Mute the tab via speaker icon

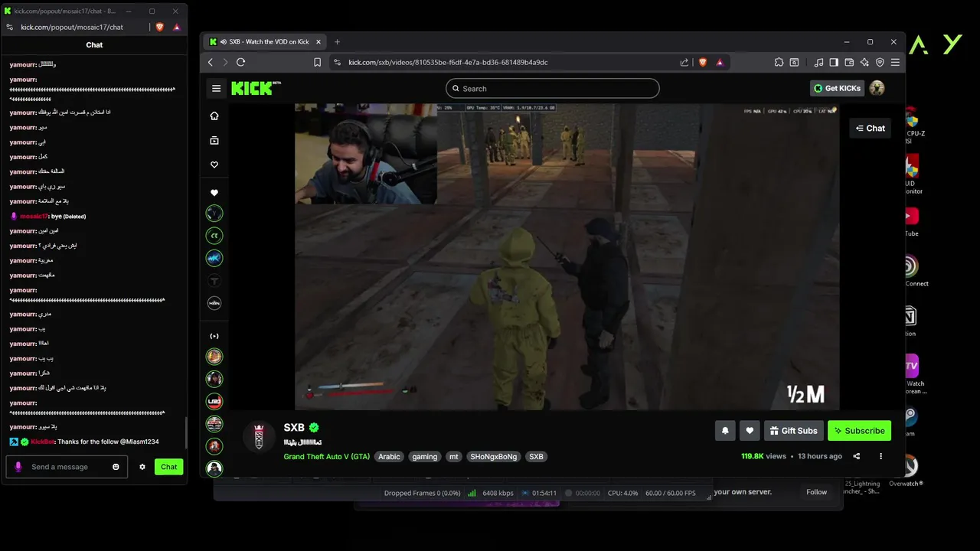[x=224, y=41]
